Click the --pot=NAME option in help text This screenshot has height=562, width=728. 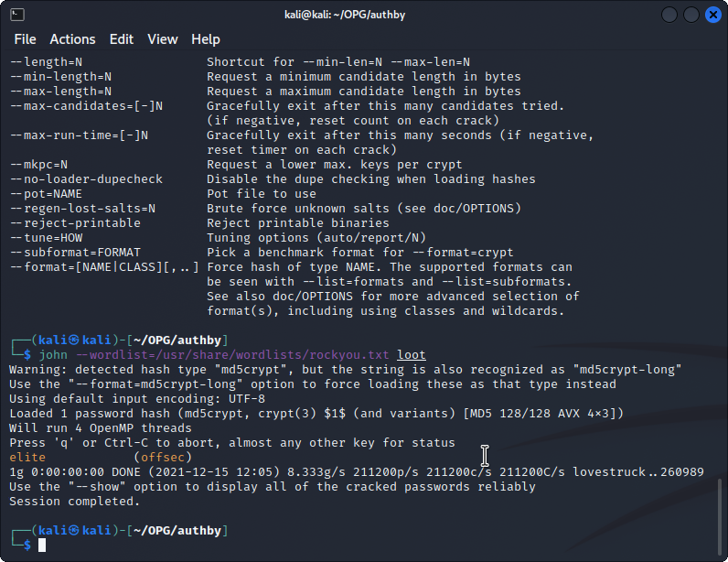click(46, 194)
